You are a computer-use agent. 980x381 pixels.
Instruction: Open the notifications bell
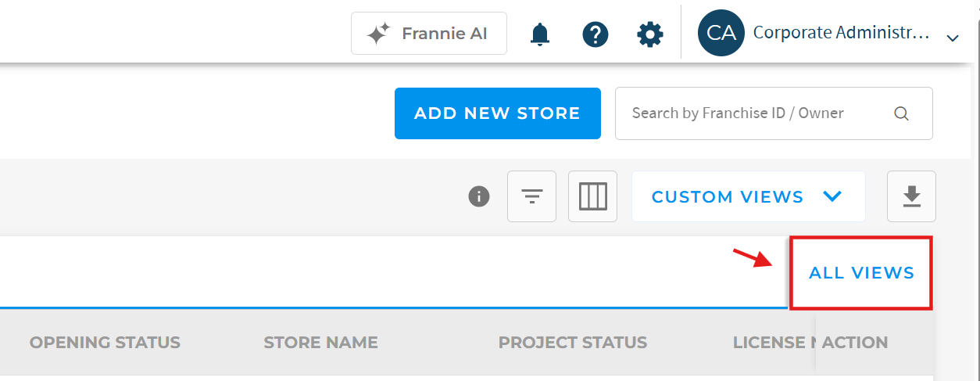coord(540,34)
